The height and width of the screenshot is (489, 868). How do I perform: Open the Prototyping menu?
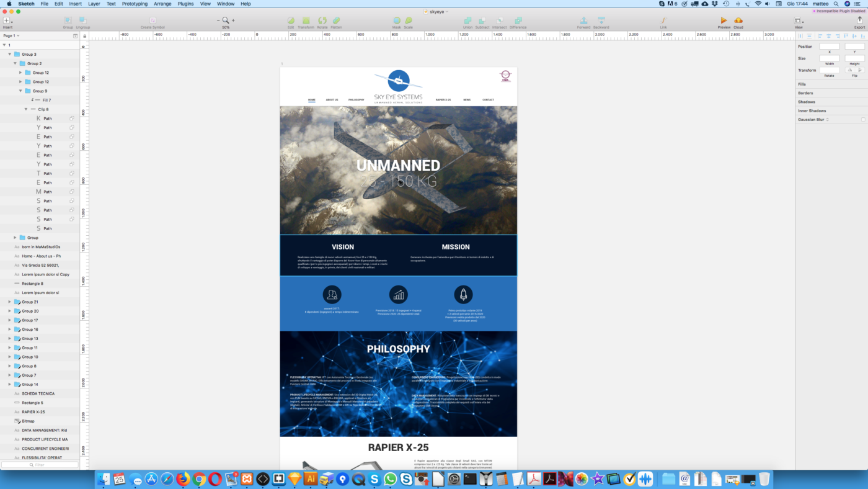[135, 4]
